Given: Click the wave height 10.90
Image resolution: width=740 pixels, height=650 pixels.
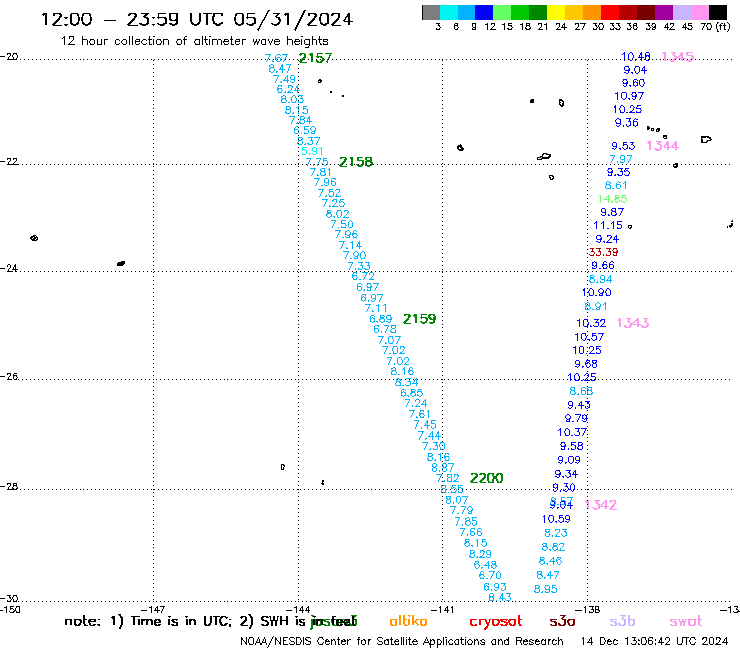Looking at the screenshot, I should [597, 292].
